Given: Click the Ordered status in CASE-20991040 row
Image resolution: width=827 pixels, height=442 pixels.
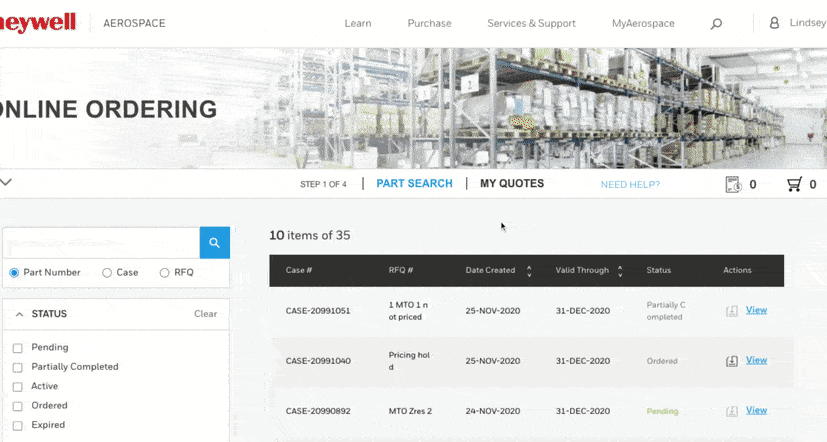Looking at the screenshot, I should (662, 361).
